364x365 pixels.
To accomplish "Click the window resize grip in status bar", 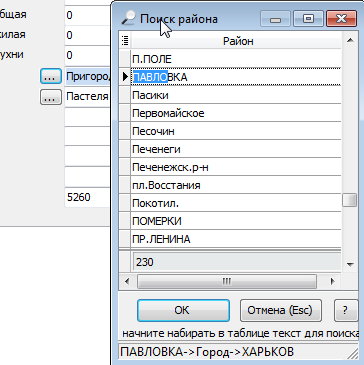I will point(352,354).
